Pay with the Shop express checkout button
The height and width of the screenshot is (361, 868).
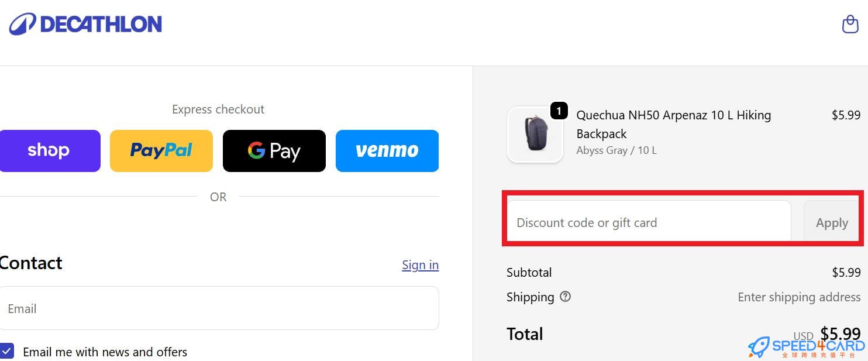(49, 151)
